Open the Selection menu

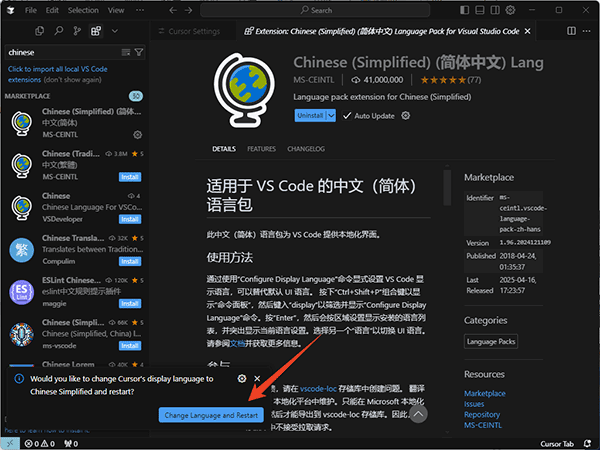[83, 10]
